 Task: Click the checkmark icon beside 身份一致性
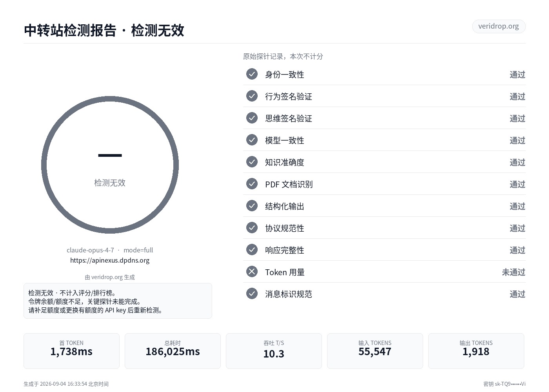(252, 74)
